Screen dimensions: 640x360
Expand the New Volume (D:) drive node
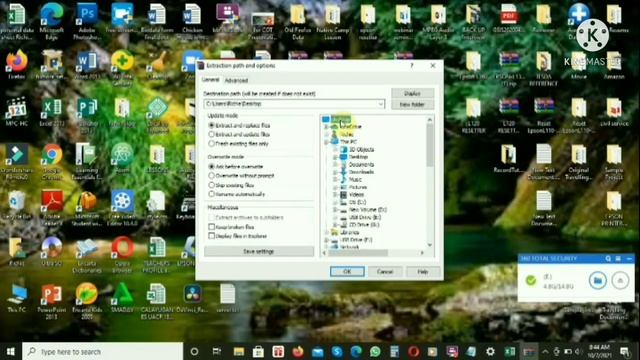point(335,210)
